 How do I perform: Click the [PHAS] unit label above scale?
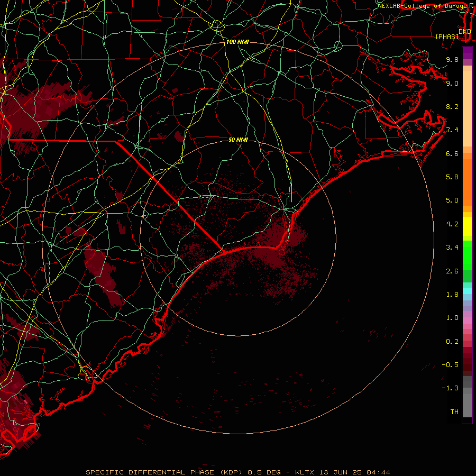447,36
